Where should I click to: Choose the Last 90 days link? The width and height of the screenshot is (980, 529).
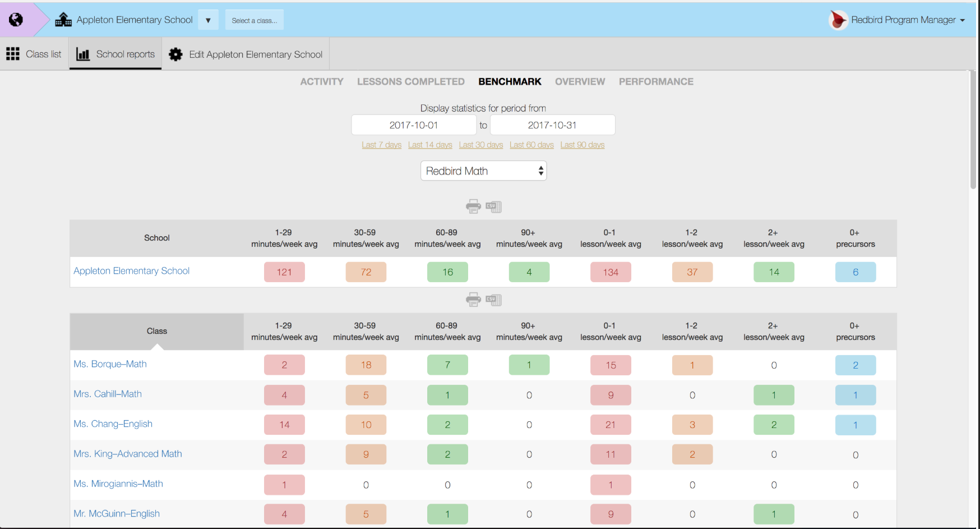[583, 145]
